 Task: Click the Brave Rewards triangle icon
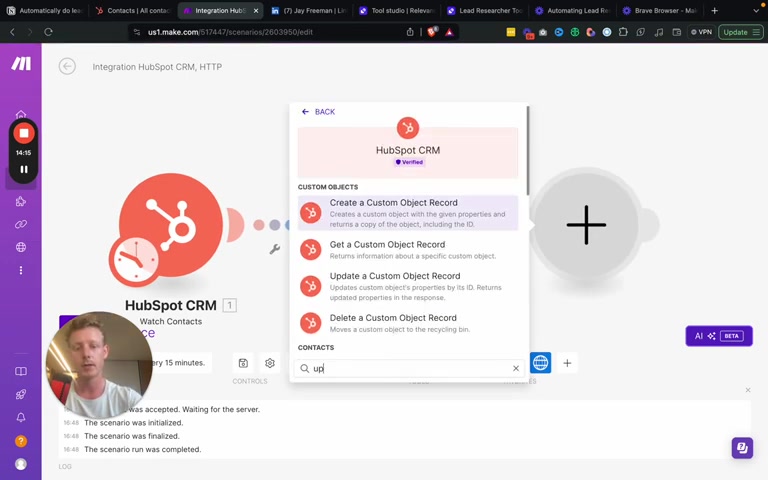pyautogui.click(x=449, y=32)
